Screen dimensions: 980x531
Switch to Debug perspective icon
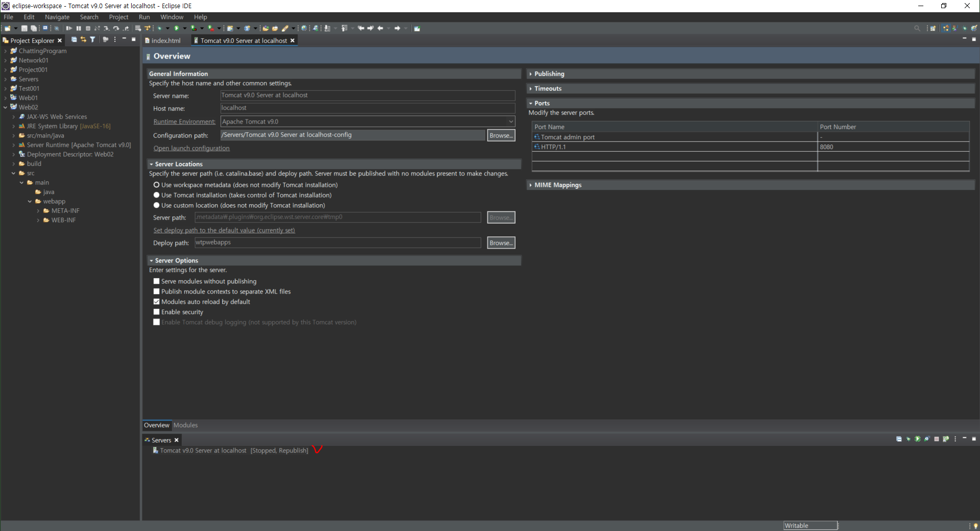pos(965,28)
